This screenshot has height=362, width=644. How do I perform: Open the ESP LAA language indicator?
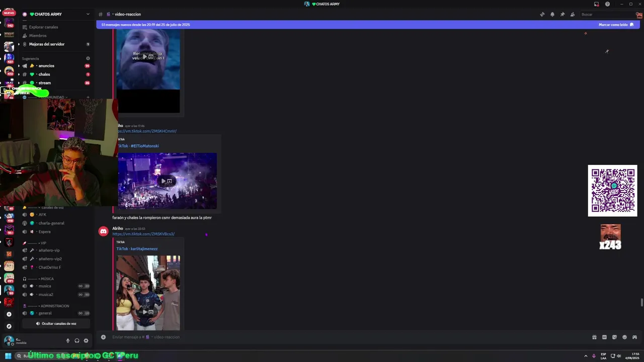(603, 356)
